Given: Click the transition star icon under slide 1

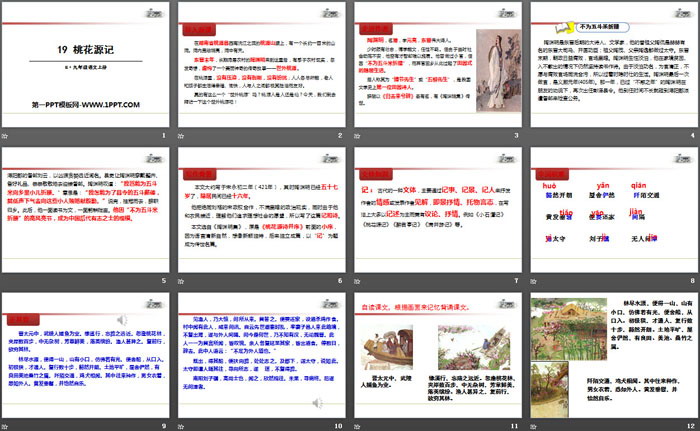Looking at the screenshot, I should click(x=8, y=138).
